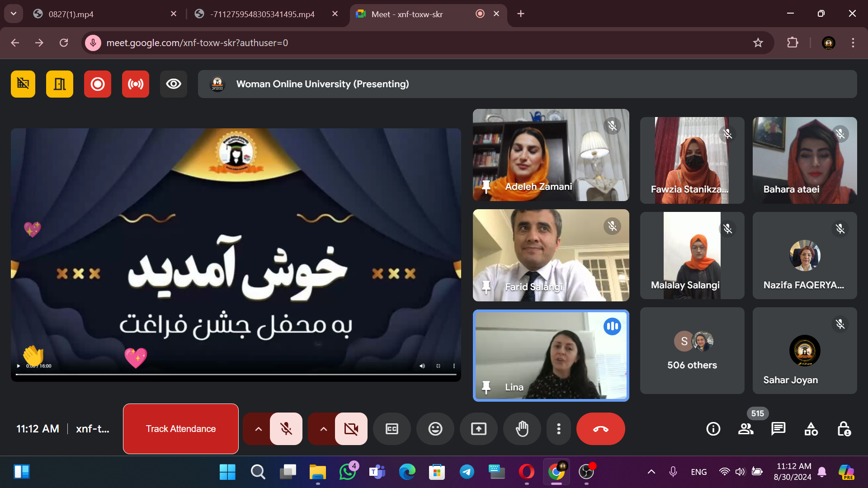Click the Track Attendance button
Screen dimensions: 868x488
tap(180, 429)
